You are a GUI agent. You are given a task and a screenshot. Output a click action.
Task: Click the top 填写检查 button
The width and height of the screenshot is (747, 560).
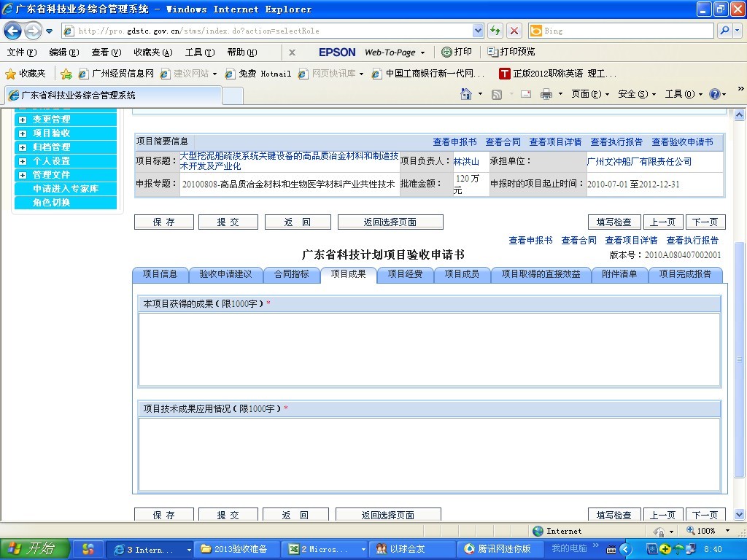[x=614, y=222]
